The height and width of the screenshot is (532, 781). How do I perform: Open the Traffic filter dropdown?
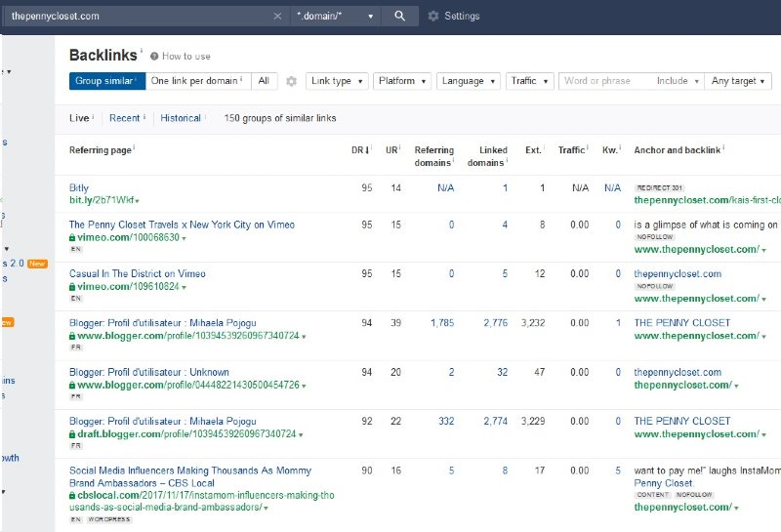(529, 81)
